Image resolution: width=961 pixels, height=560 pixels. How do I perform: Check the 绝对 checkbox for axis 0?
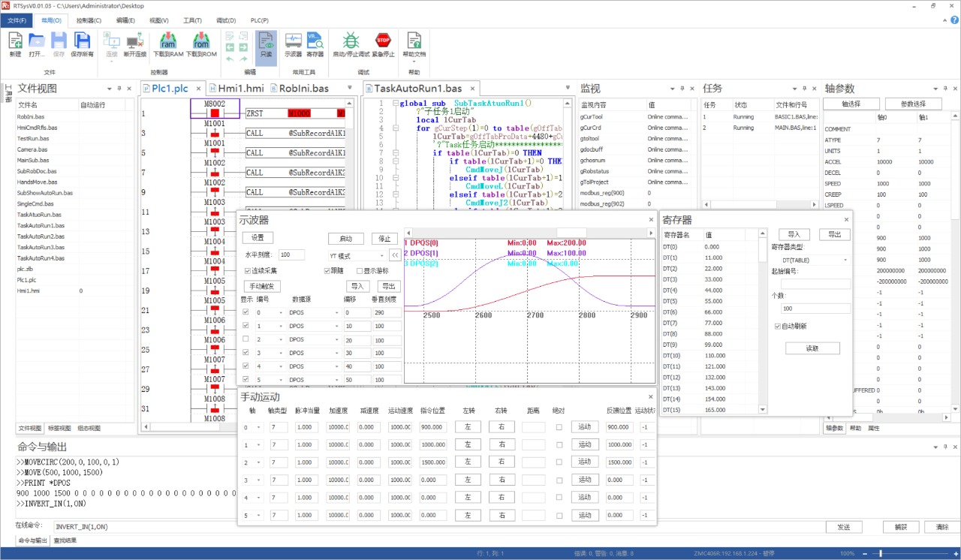point(559,427)
